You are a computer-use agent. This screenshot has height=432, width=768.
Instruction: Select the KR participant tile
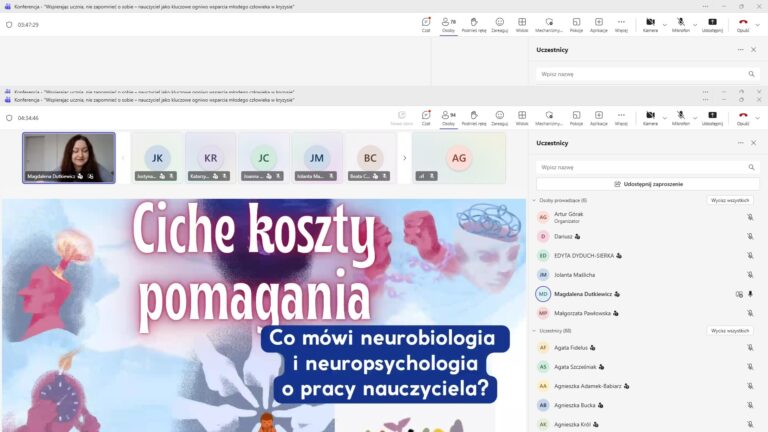click(211, 158)
